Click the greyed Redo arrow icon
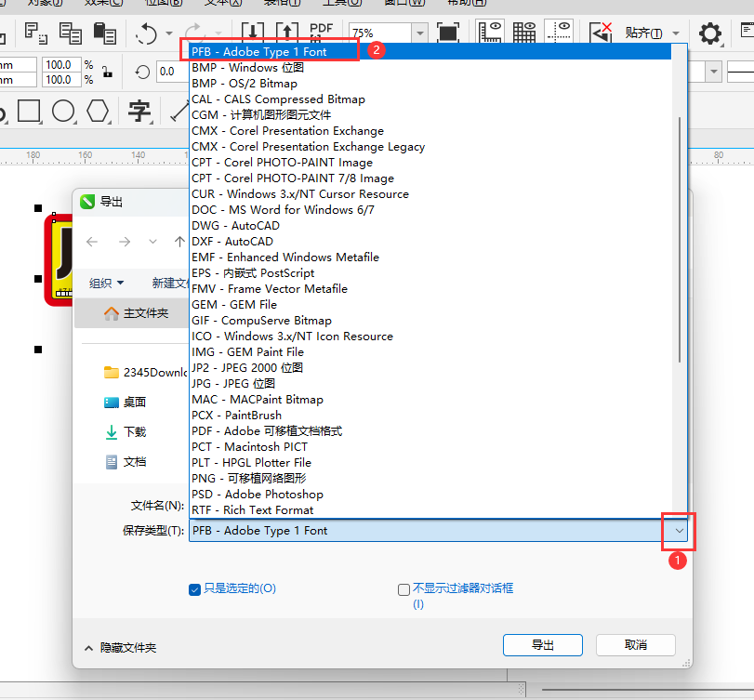The image size is (754, 700). pyautogui.click(x=194, y=32)
